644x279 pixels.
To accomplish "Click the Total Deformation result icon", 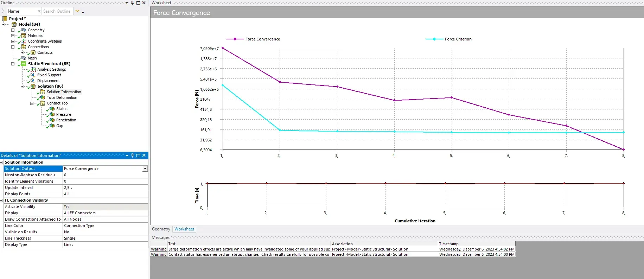I will [43, 97].
